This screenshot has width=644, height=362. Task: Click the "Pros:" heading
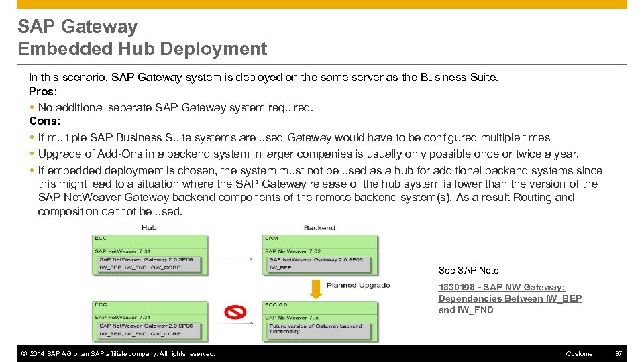tap(43, 91)
